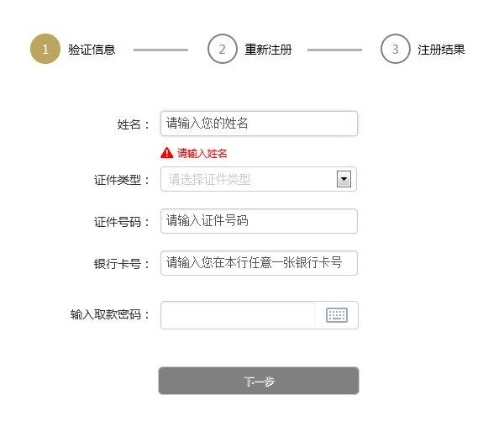Viewport: 504px width, 432px height.
Task: Focus the 证件号码 input field
Action: pos(259,221)
